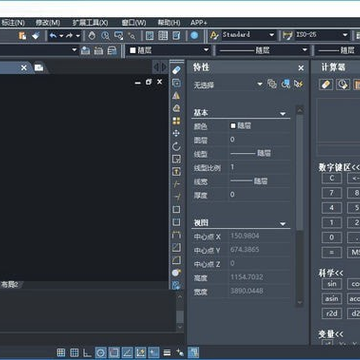
Task: Select the Break at point tool
Action: click(x=176, y=209)
